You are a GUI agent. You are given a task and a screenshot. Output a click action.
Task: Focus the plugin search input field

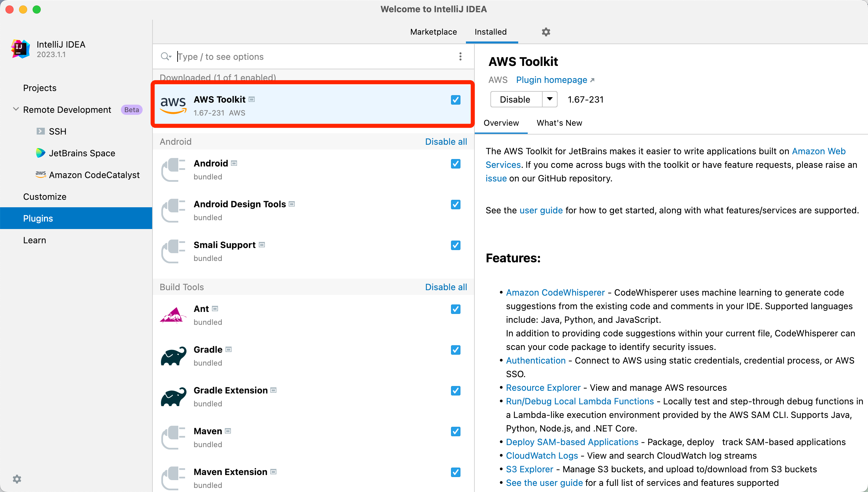314,56
